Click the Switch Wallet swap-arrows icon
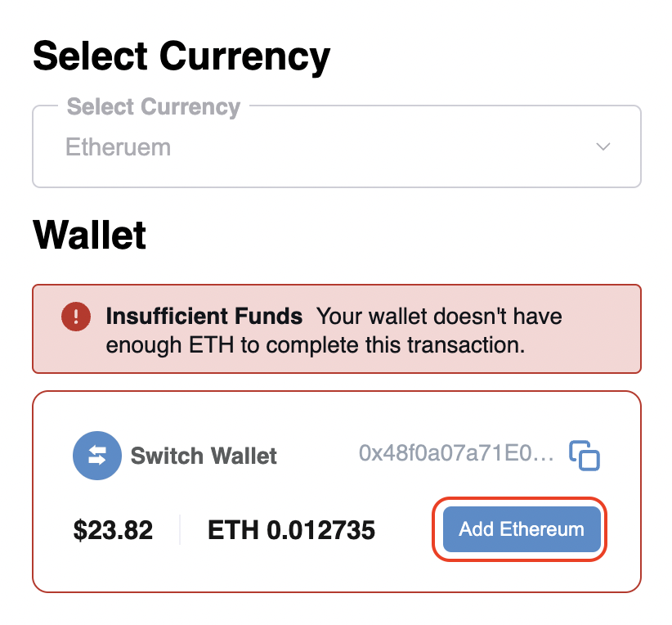This screenshot has height=625, width=672. point(97,455)
